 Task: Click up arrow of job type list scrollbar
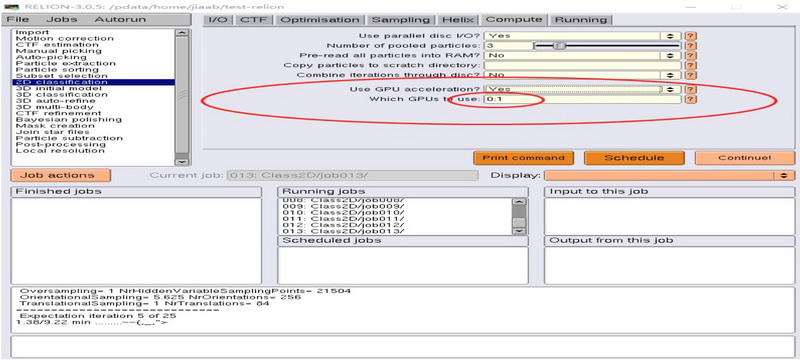[x=182, y=33]
